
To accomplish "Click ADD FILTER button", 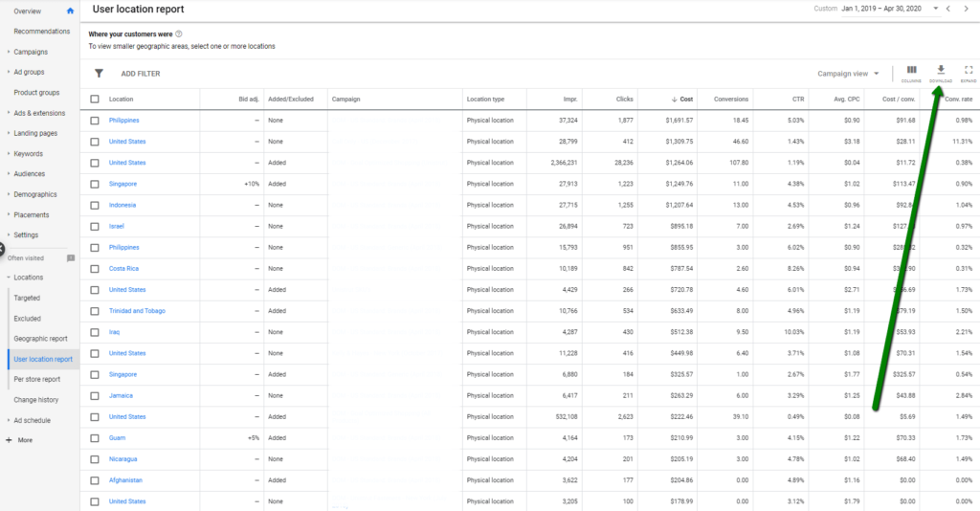I will (x=141, y=74).
